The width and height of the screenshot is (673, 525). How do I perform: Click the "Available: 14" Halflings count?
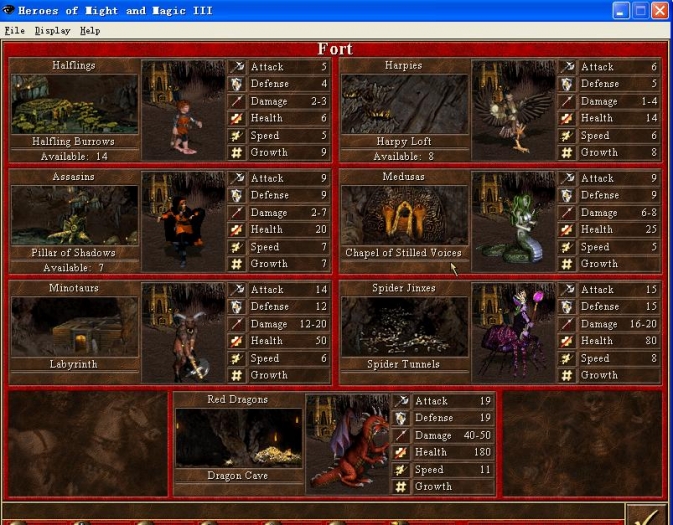[74, 157]
